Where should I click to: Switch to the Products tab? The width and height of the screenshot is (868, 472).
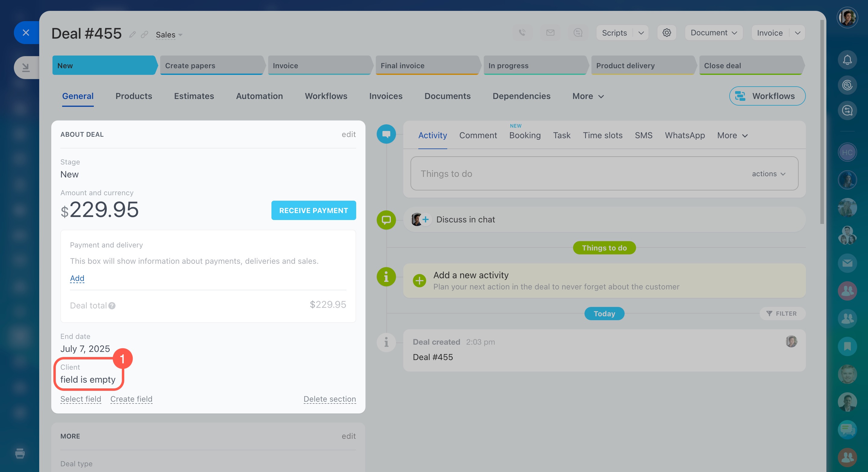[x=134, y=96]
